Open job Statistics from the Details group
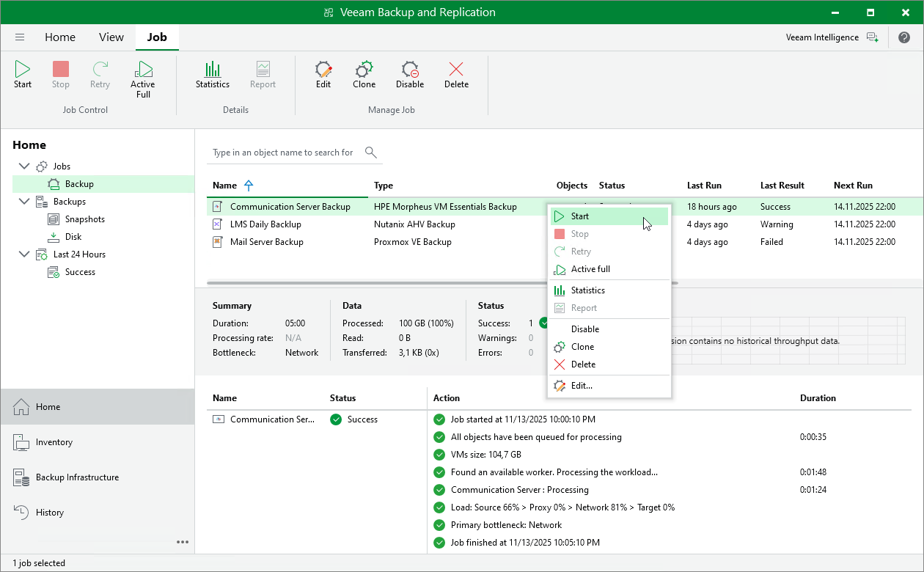This screenshot has width=924, height=572. click(x=213, y=73)
